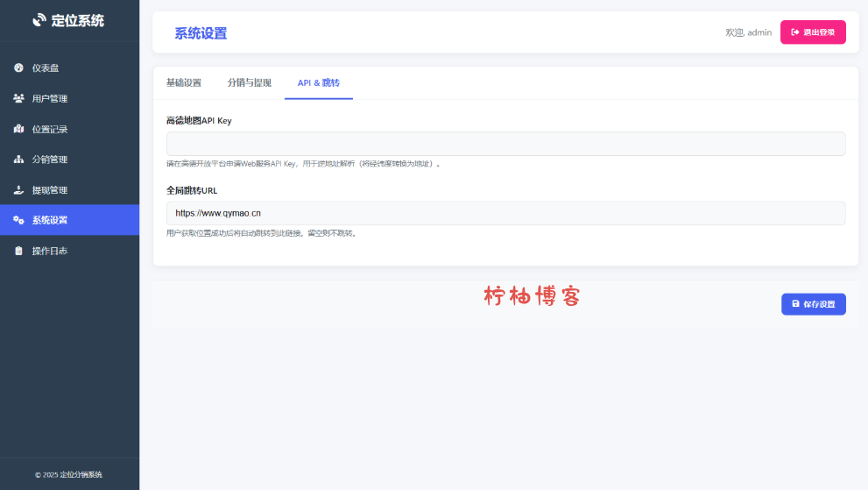
Task: Focus the 高德地图API Key input field
Action: pos(505,144)
